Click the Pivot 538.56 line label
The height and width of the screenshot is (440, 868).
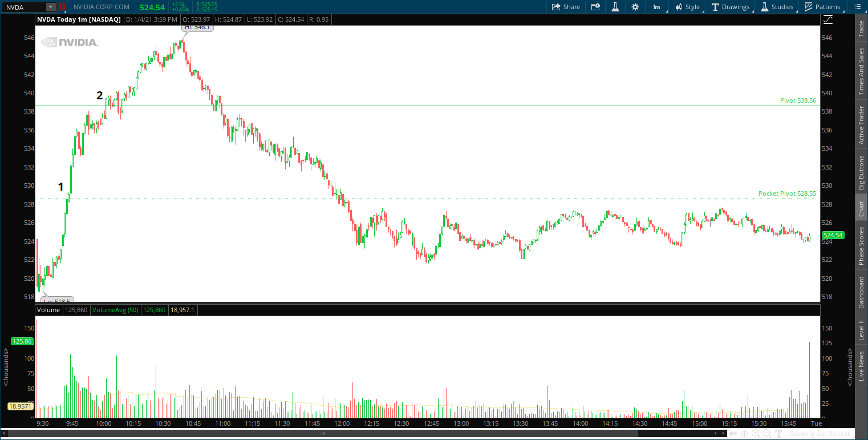tap(798, 100)
